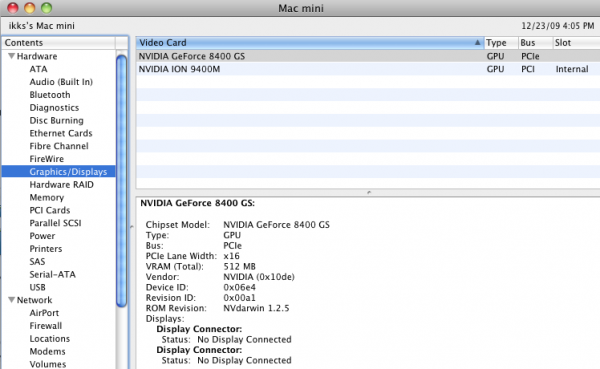Viewport: 600px width, 369px height.
Task: Click the Internal slot cell
Action: (x=572, y=69)
